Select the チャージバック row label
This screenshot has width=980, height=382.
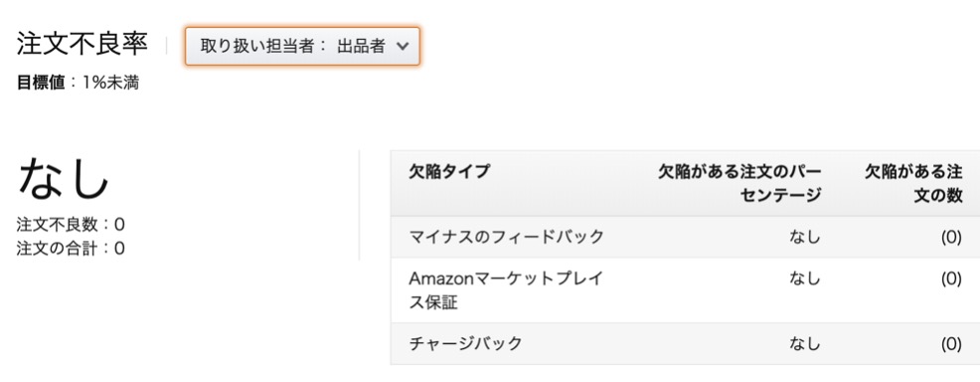click(465, 343)
